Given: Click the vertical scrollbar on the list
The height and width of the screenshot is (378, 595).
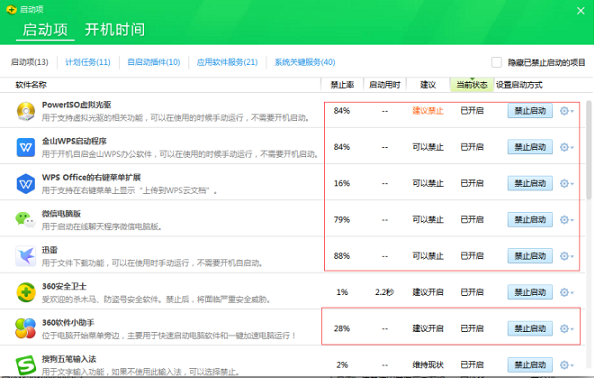Looking at the screenshot, I should [x=589, y=150].
